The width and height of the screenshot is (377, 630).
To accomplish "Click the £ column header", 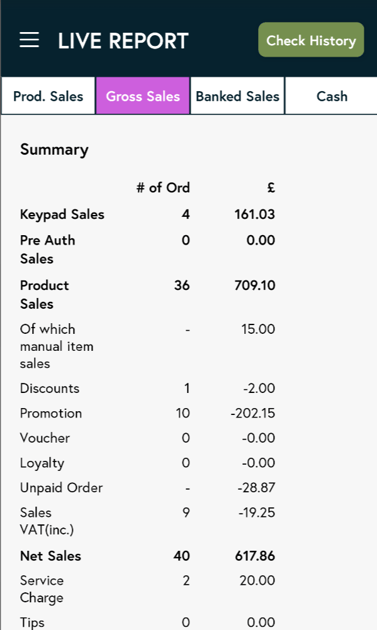I will [x=271, y=188].
